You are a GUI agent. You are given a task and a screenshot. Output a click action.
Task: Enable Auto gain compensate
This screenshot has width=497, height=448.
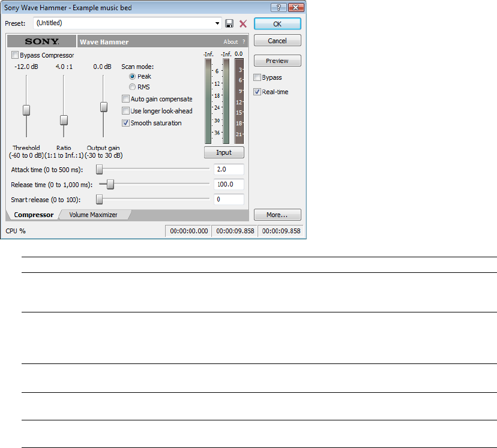125,99
